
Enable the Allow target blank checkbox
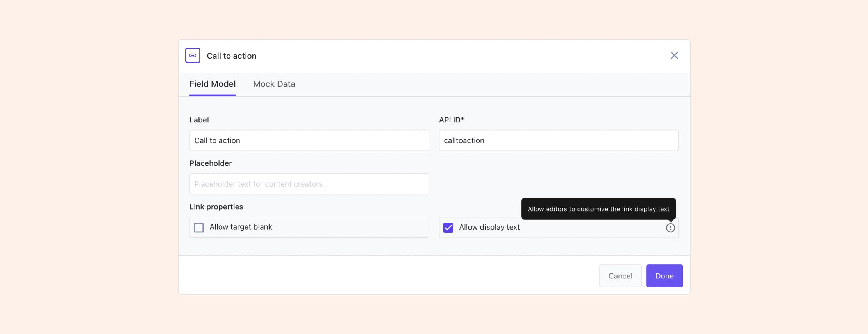pos(199,228)
